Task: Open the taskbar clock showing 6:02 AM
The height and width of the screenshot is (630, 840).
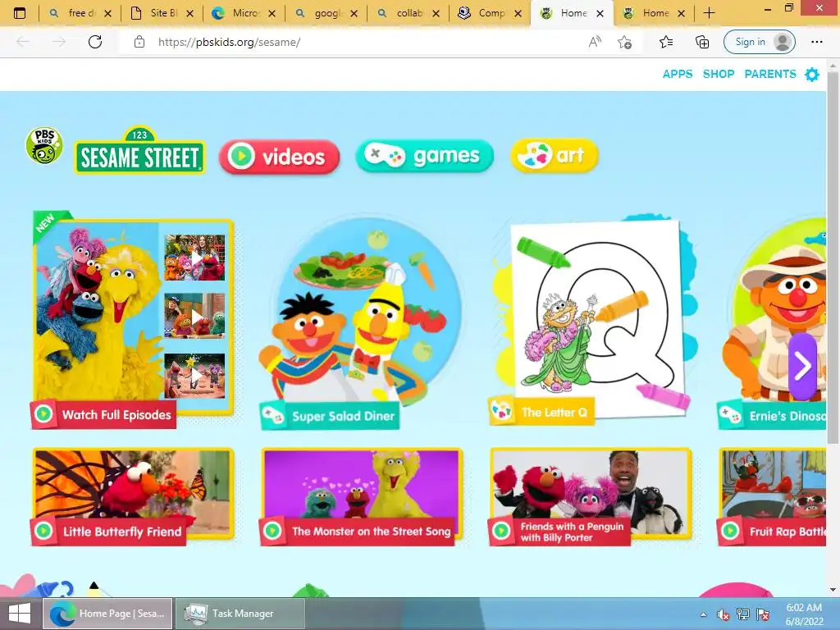Action: [x=804, y=614]
